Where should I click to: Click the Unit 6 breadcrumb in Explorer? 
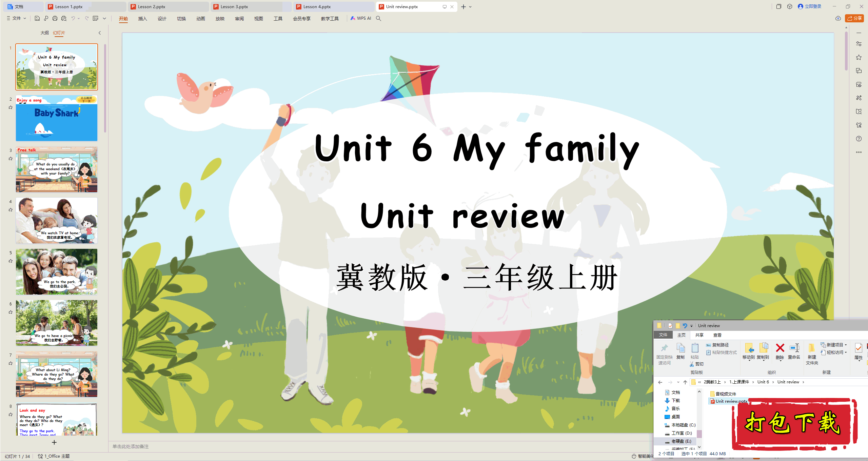click(x=763, y=382)
